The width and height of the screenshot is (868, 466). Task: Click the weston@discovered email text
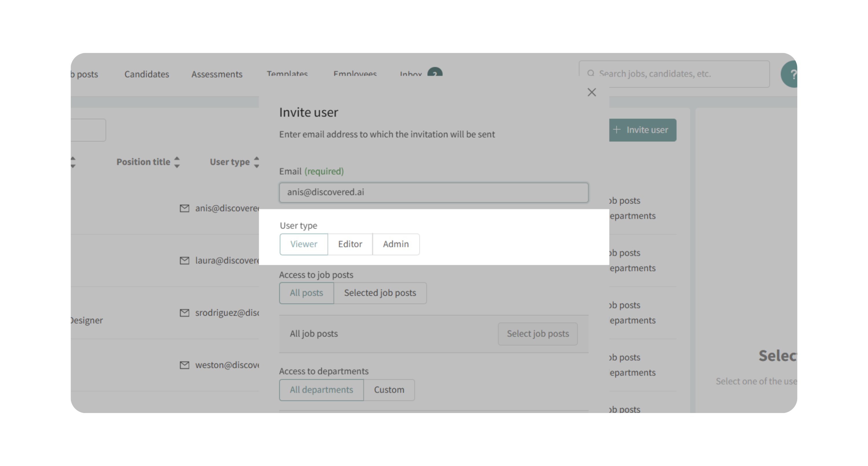[227, 365]
